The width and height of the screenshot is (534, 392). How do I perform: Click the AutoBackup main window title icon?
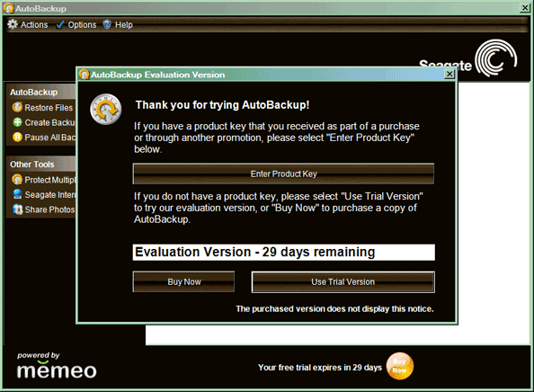(x=9, y=8)
